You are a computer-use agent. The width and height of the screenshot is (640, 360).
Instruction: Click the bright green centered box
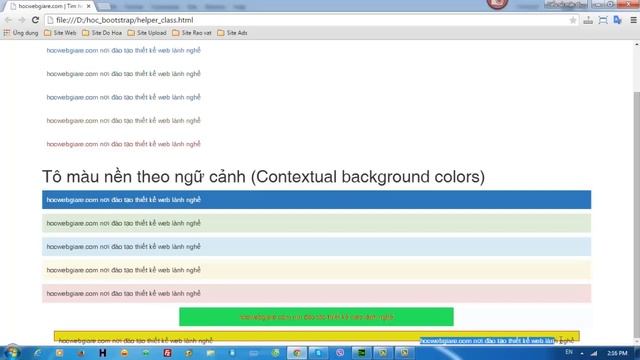316,317
